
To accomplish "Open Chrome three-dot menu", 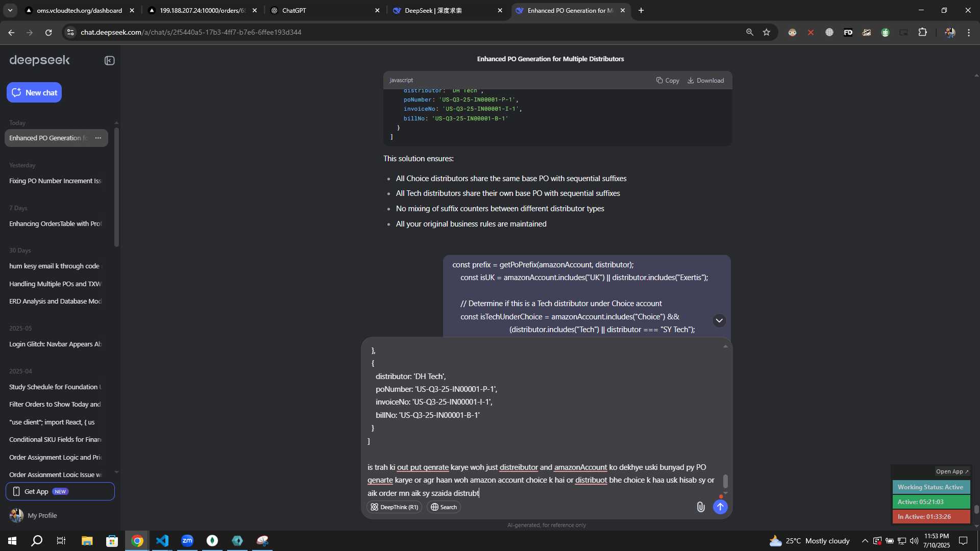I will pos(969,32).
